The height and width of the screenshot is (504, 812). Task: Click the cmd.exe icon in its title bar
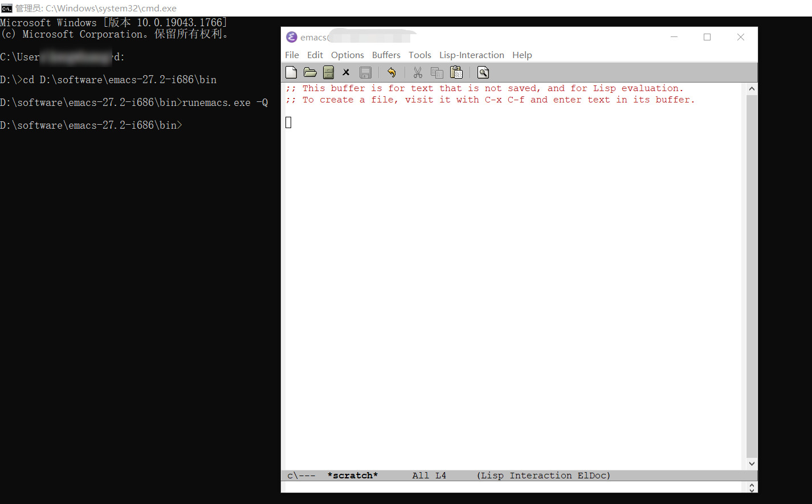click(6, 8)
